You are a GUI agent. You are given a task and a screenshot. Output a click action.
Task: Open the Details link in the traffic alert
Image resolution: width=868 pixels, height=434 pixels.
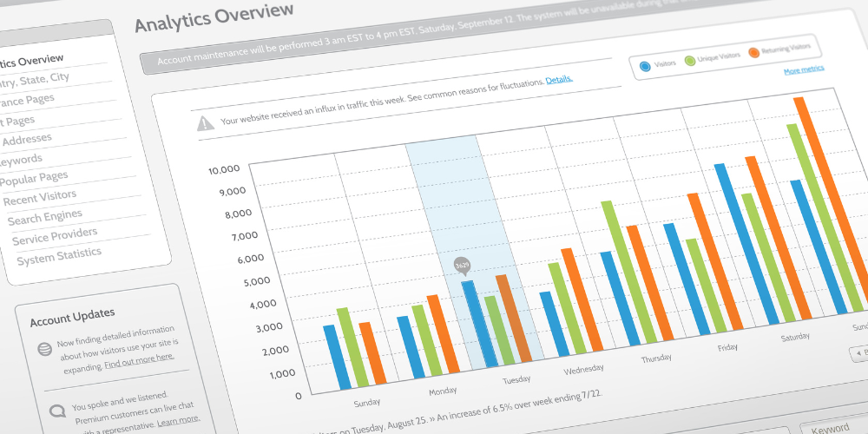tap(559, 80)
